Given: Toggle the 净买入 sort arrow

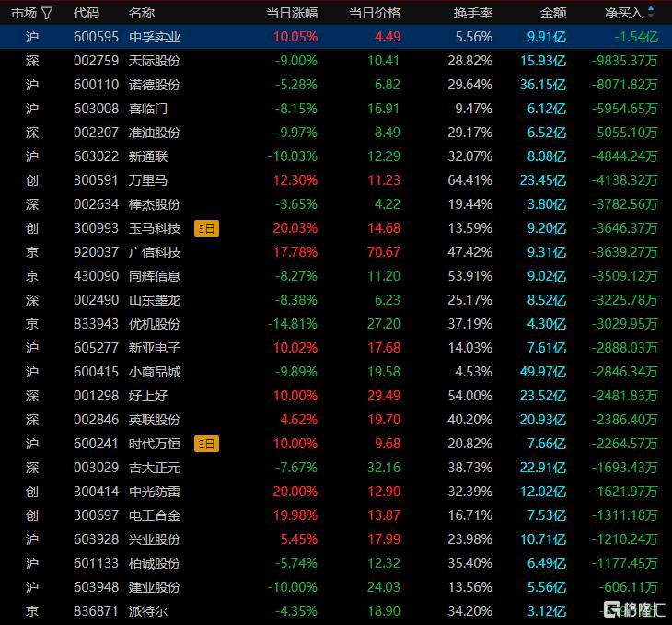Looking at the screenshot, I should [x=651, y=13].
